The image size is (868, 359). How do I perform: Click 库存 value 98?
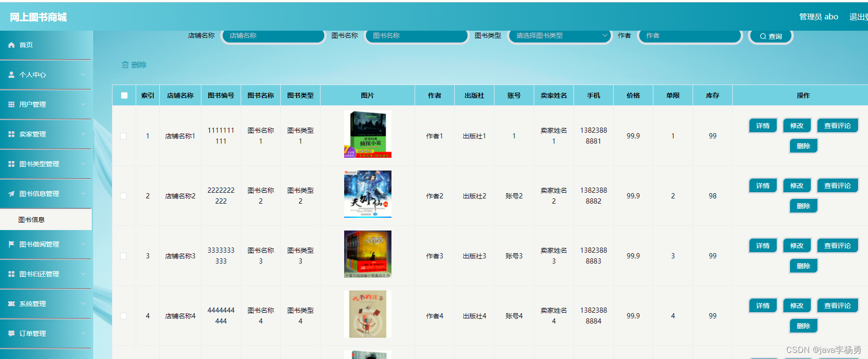click(x=712, y=196)
